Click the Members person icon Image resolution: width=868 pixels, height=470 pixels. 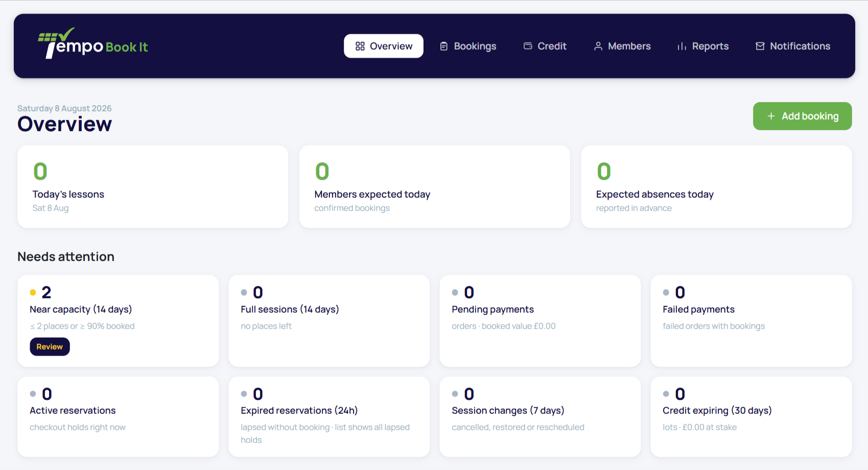[x=598, y=46]
